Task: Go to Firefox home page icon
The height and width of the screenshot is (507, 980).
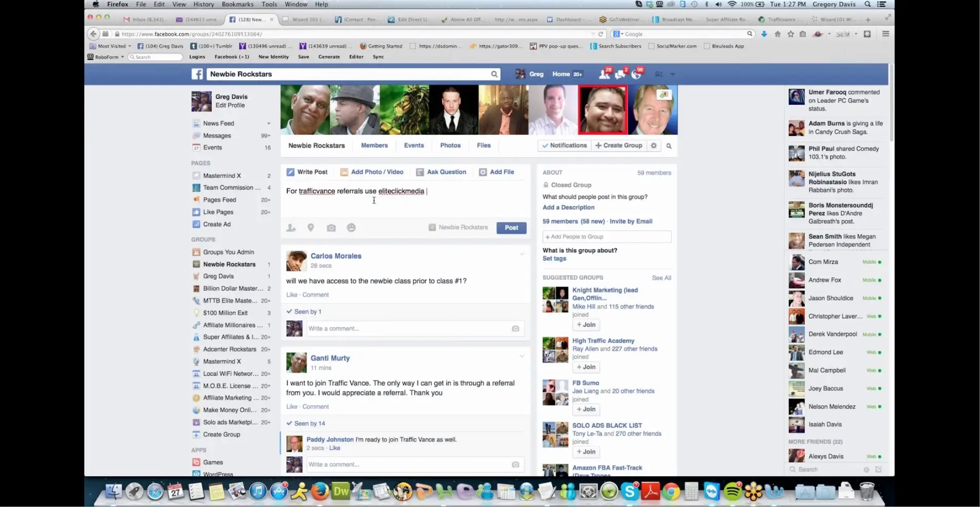Action: (x=777, y=34)
